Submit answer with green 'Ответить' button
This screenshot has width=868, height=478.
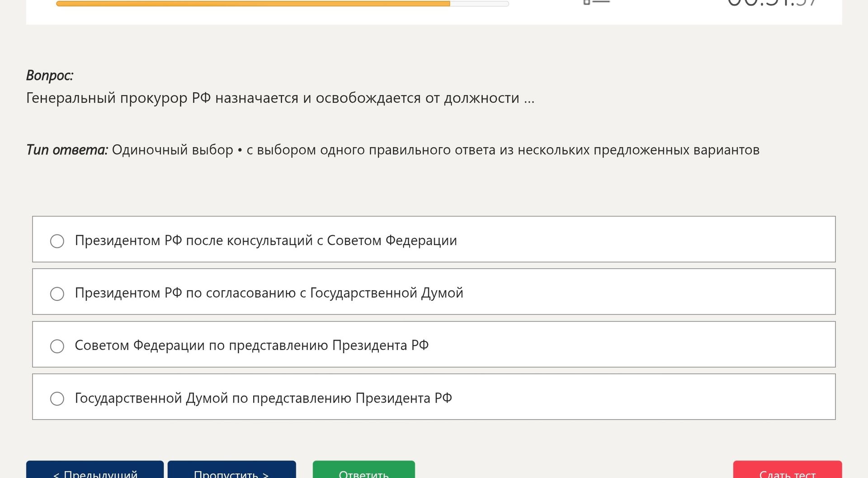click(363, 469)
